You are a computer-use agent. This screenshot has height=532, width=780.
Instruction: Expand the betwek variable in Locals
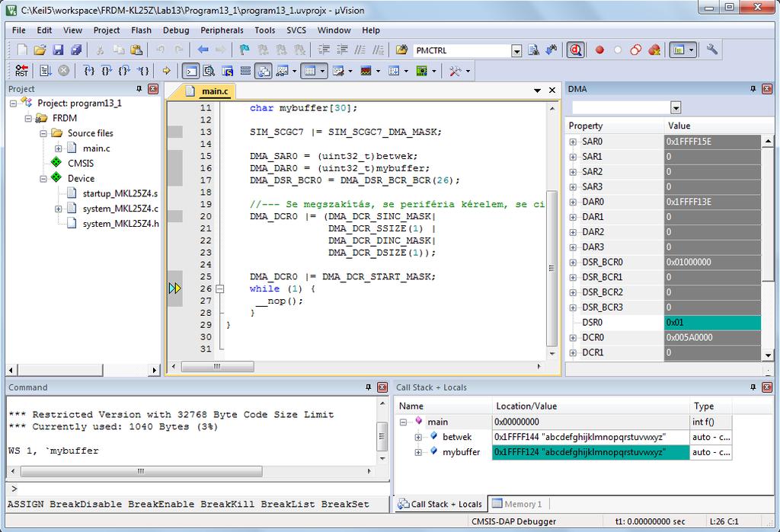418,437
